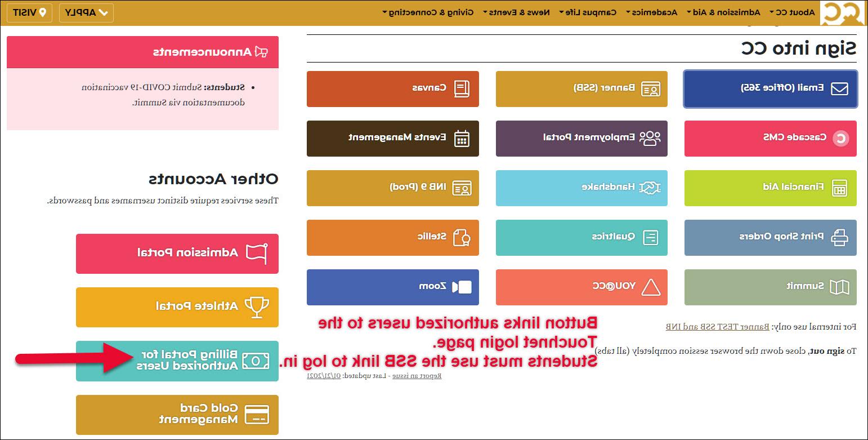Click the certificate icon on the Stellic tile
The width and height of the screenshot is (868, 440).
462,237
